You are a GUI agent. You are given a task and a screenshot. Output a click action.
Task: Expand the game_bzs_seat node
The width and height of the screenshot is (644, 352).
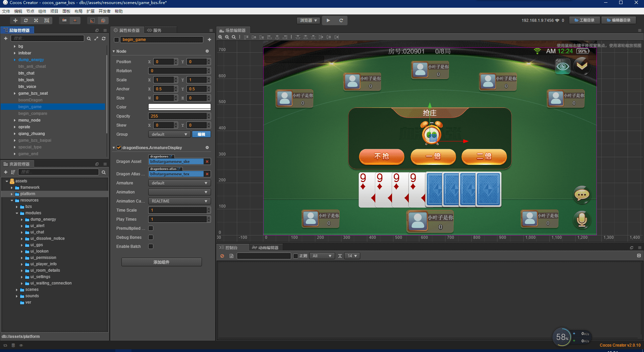click(x=15, y=93)
